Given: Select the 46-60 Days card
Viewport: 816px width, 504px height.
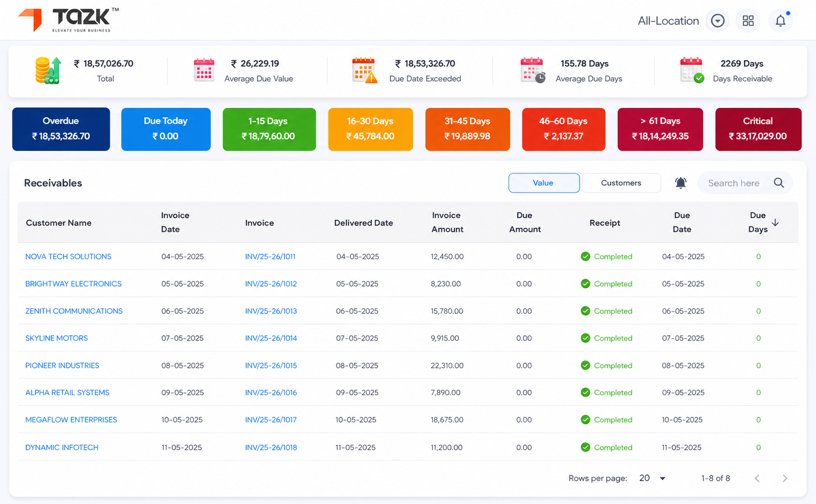Looking at the screenshot, I should (x=564, y=129).
